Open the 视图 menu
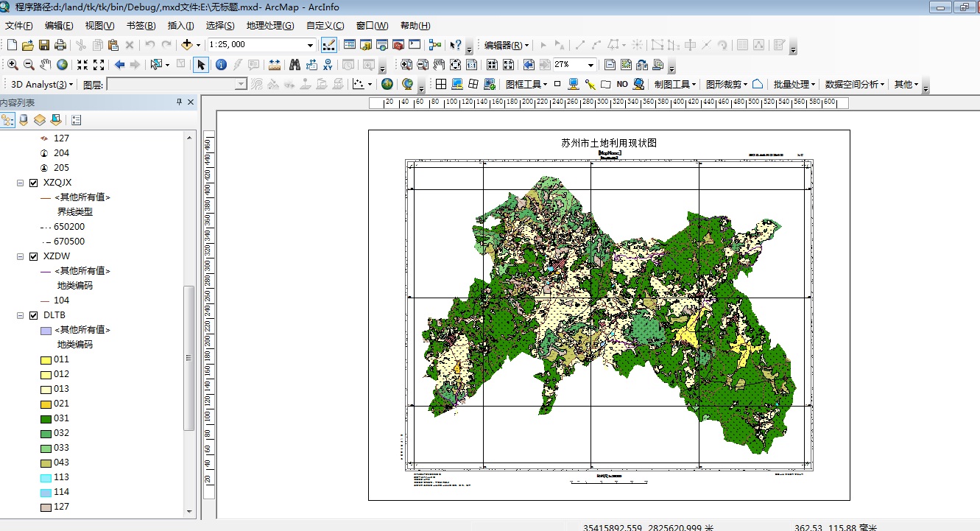The width and height of the screenshot is (980, 531). pos(99,25)
